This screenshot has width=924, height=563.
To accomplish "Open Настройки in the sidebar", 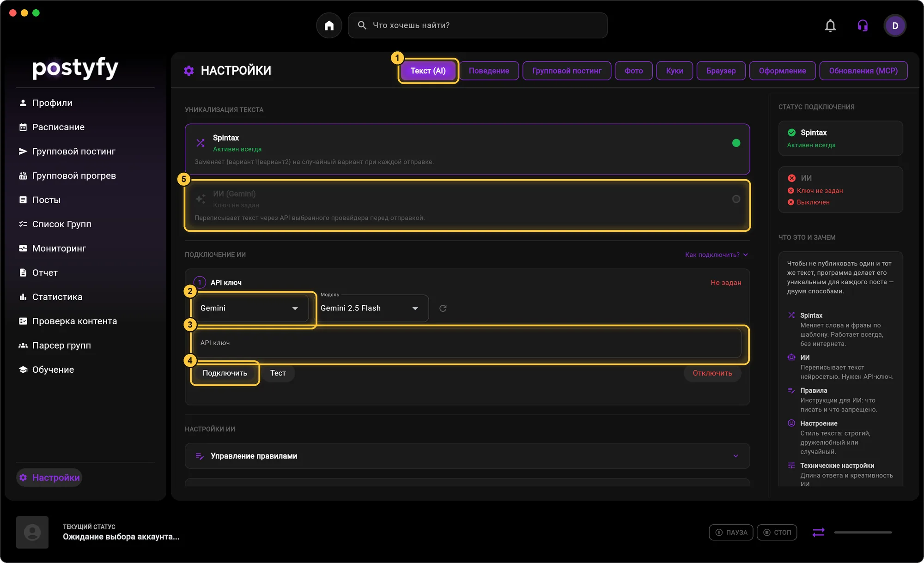I will tap(49, 478).
